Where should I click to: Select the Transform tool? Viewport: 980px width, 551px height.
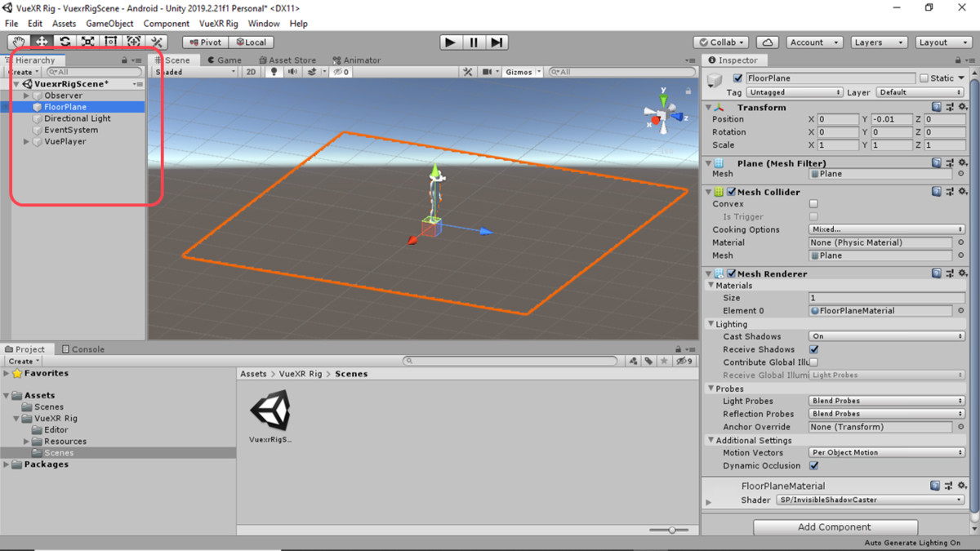coord(134,42)
